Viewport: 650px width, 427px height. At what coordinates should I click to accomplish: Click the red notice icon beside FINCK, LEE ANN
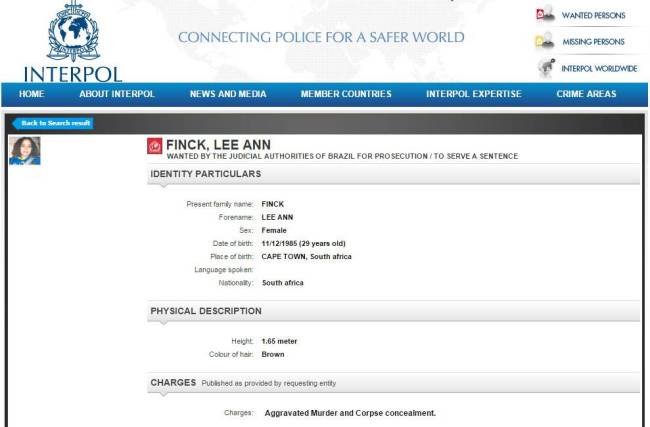point(155,146)
